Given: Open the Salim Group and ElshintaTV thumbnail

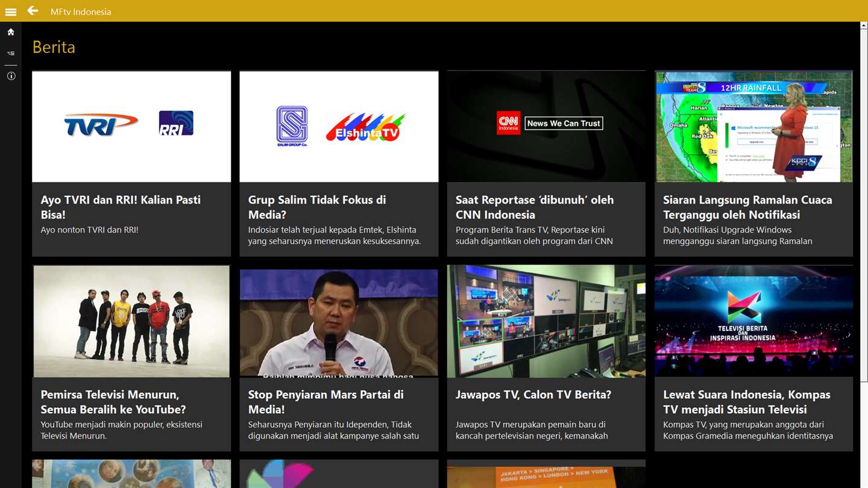Looking at the screenshot, I should (339, 127).
